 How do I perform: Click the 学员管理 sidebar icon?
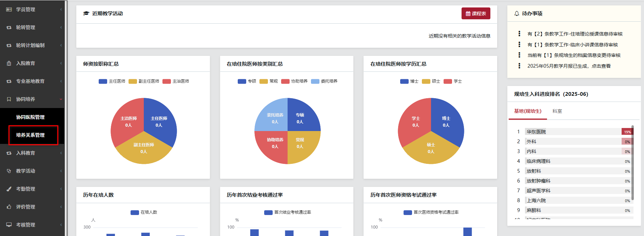[x=9, y=9]
